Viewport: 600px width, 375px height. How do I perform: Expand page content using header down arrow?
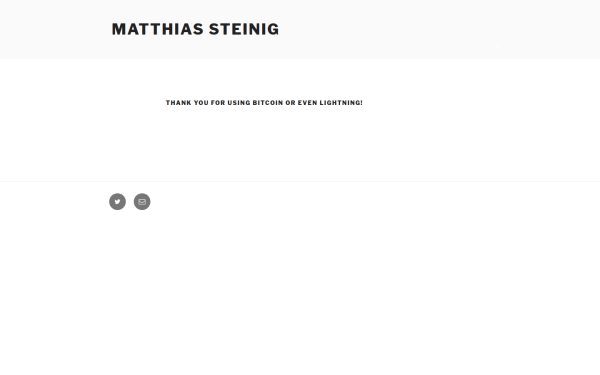(498, 46)
